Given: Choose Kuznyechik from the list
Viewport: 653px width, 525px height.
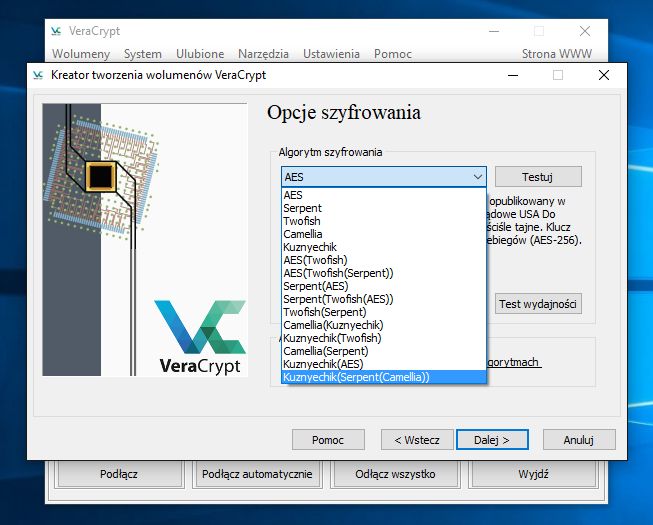Looking at the screenshot, I should point(384,247).
